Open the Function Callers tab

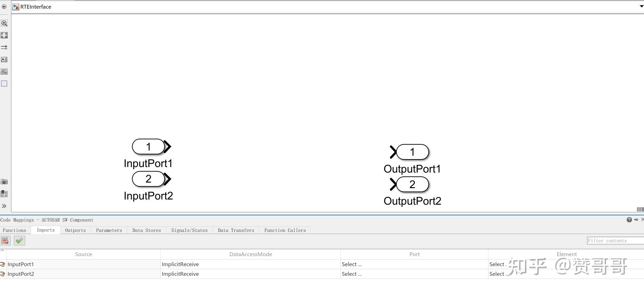[285, 230]
